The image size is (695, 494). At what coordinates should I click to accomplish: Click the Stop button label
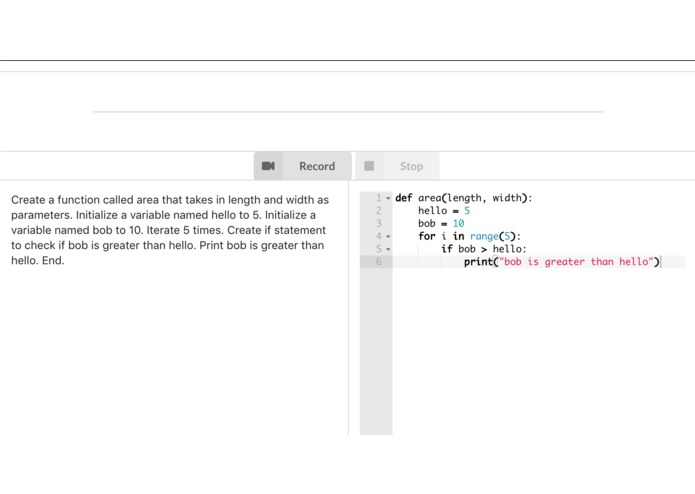click(x=411, y=166)
